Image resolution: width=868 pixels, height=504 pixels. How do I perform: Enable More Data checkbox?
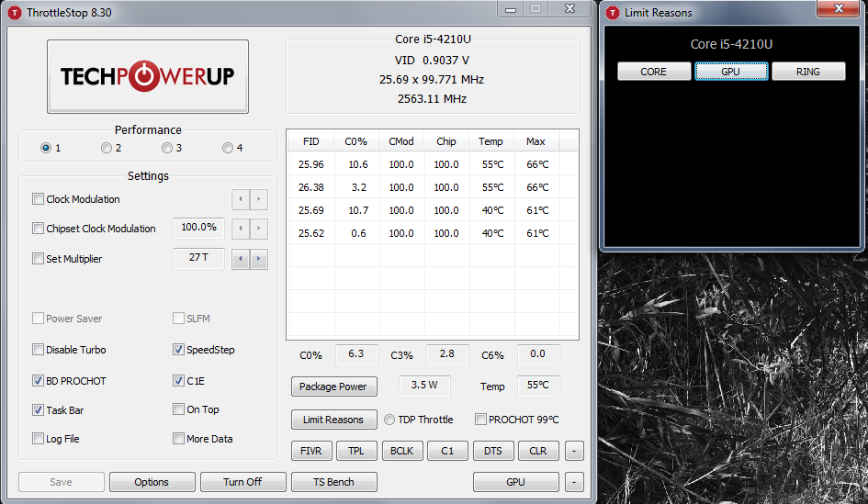coord(178,438)
